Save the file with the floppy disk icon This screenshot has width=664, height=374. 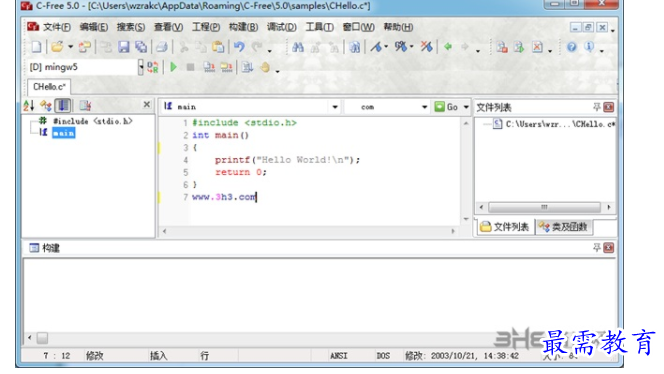point(124,47)
